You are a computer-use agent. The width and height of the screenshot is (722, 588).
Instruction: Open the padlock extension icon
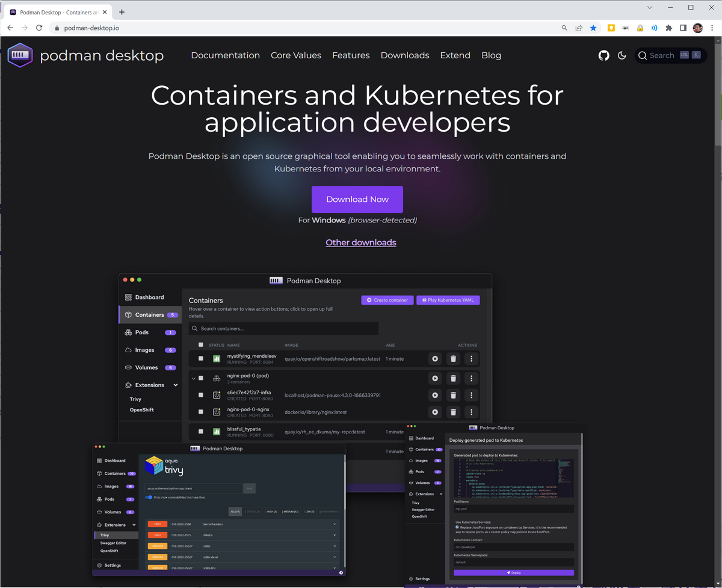[x=640, y=28]
